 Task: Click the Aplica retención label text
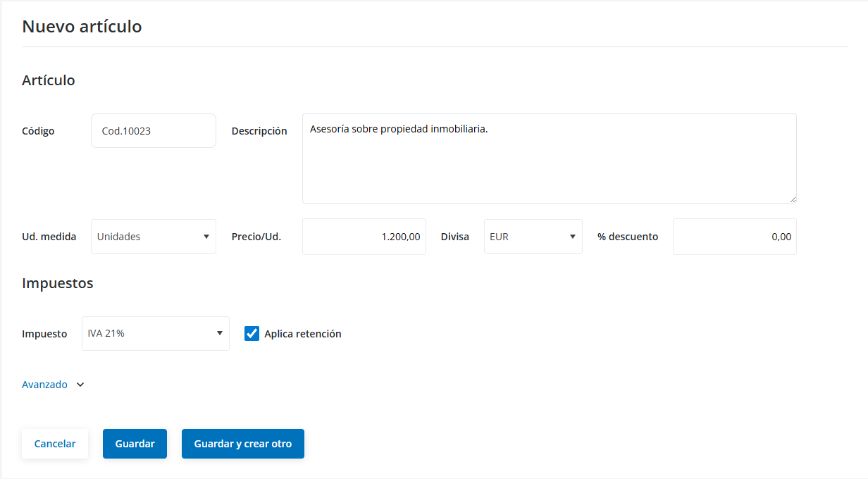[x=303, y=334]
